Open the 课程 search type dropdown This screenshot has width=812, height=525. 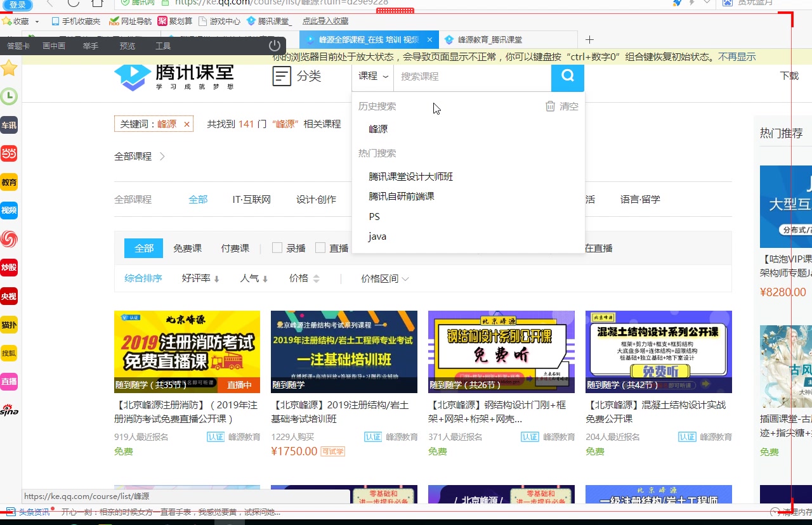point(373,76)
